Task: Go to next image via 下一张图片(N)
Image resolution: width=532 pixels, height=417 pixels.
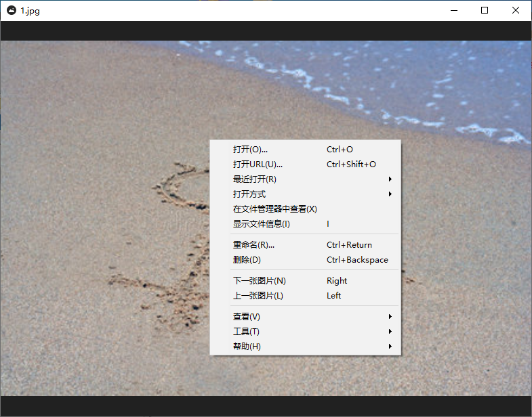Action: point(259,281)
